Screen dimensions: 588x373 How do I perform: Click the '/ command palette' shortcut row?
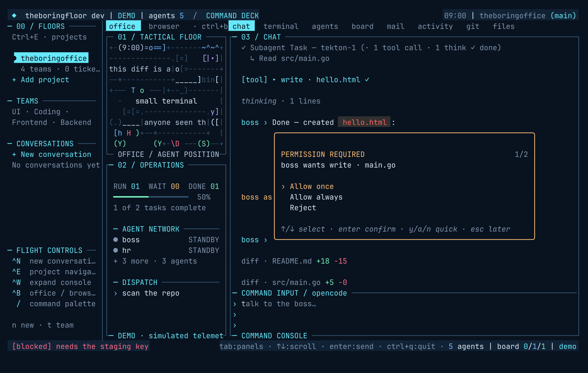coord(56,304)
